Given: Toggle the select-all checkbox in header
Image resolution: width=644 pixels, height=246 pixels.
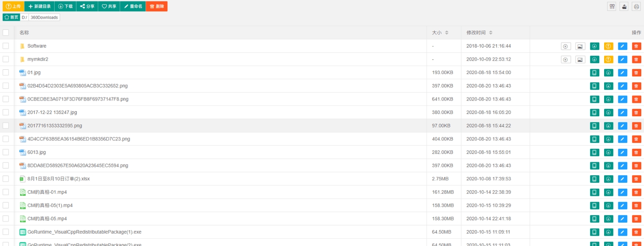Looking at the screenshot, I should pyautogui.click(x=6, y=33).
